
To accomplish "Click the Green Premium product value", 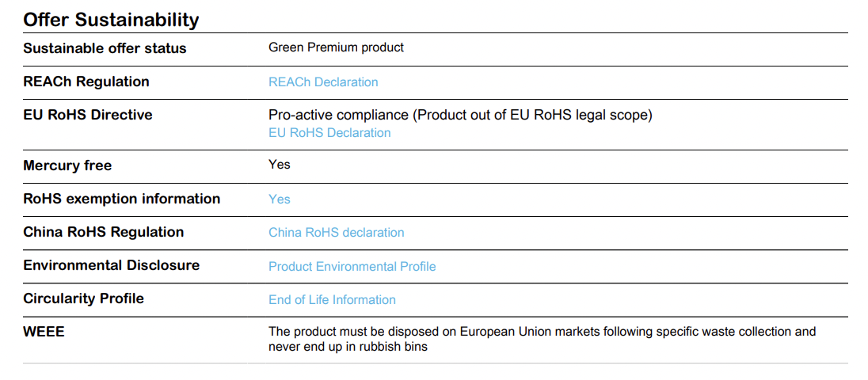I will [337, 47].
